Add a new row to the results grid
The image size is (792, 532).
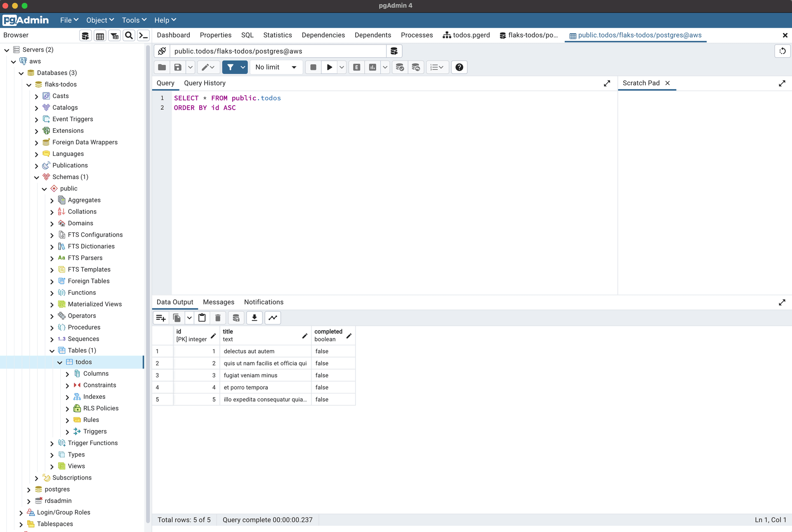pyautogui.click(x=160, y=318)
